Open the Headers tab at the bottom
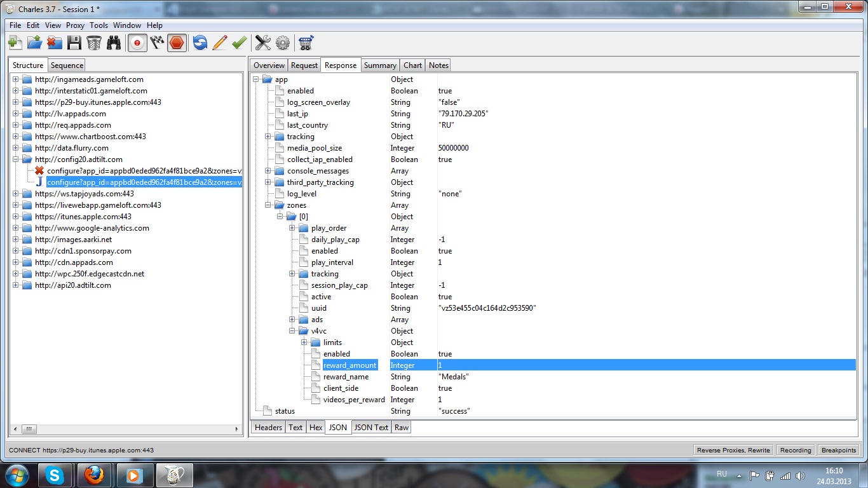 [268, 428]
